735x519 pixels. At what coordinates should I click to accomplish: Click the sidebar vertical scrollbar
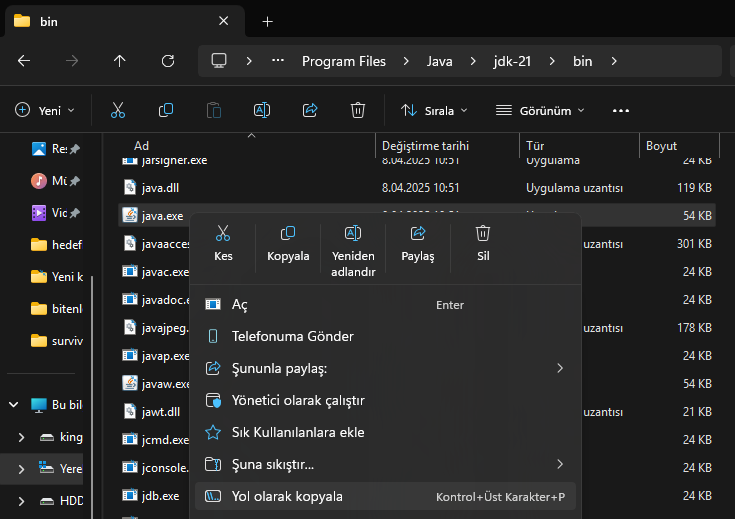point(92,396)
